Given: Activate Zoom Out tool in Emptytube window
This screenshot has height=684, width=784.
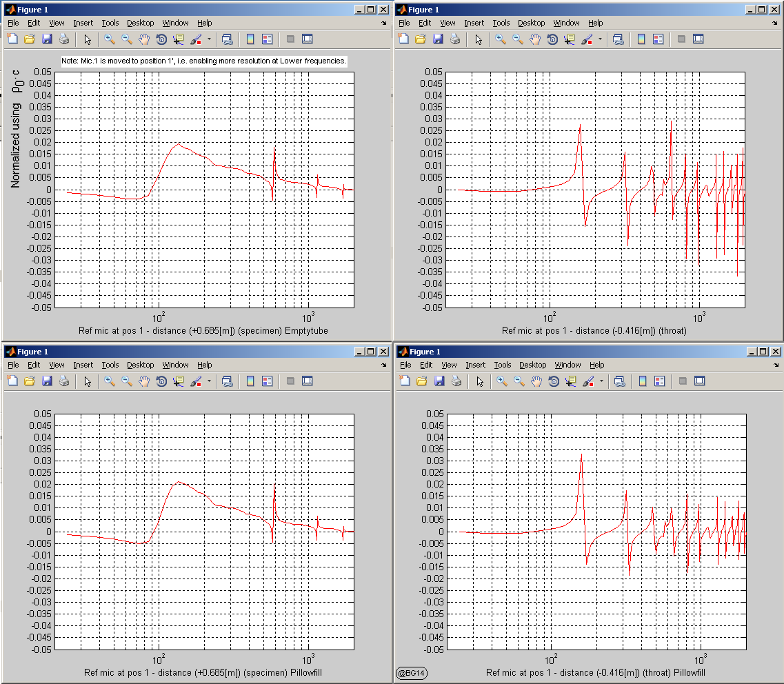Looking at the screenshot, I should click(x=127, y=39).
